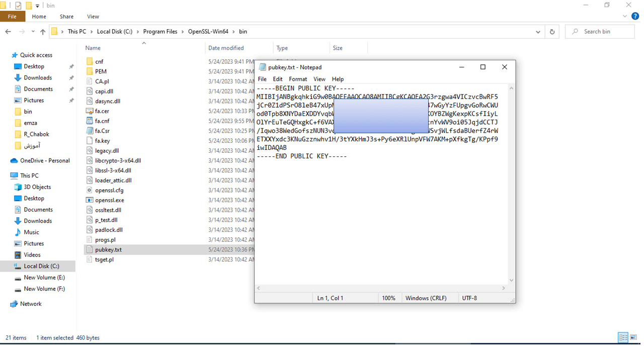Click the up one level arrow
This screenshot has height=362, width=644.
[x=43, y=32]
